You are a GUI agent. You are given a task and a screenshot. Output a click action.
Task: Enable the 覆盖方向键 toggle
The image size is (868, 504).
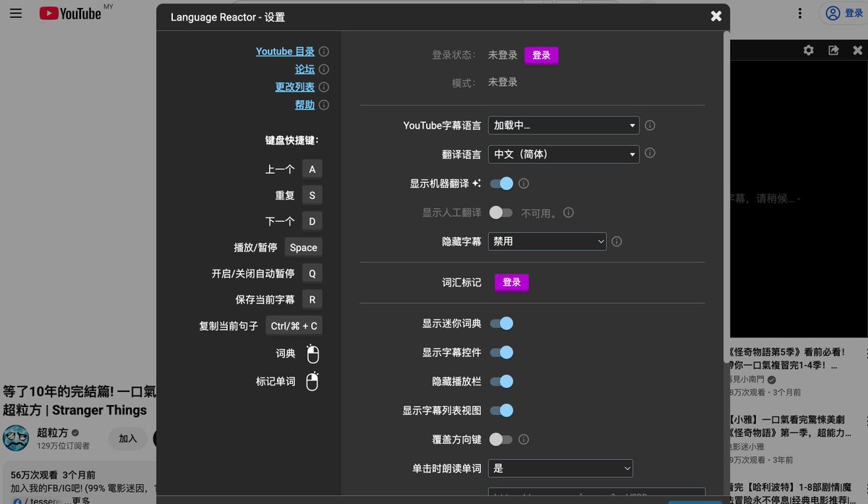coord(501,439)
